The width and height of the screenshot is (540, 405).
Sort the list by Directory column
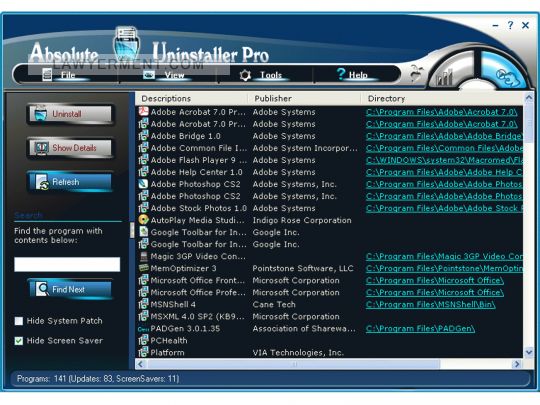click(x=442, y=99)
